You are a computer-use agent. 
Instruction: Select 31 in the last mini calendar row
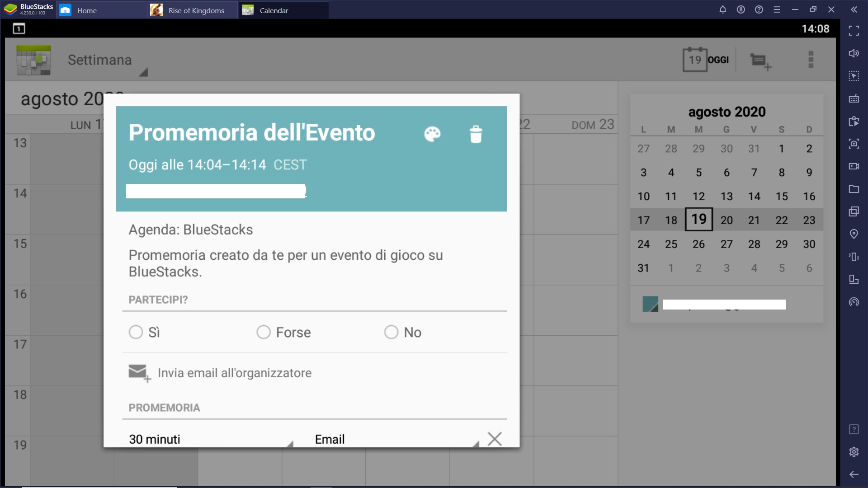(643, 268)
